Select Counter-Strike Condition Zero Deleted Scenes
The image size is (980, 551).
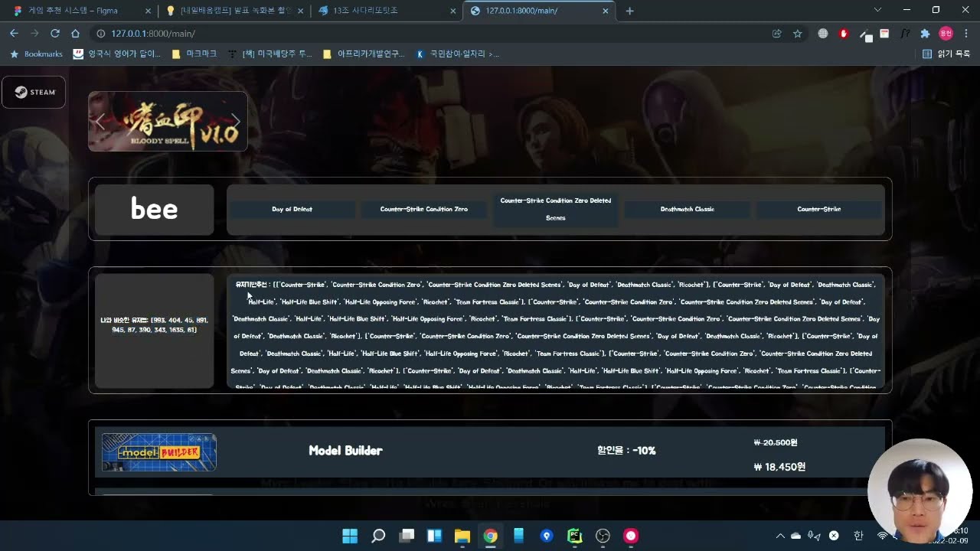pos(555,209)
